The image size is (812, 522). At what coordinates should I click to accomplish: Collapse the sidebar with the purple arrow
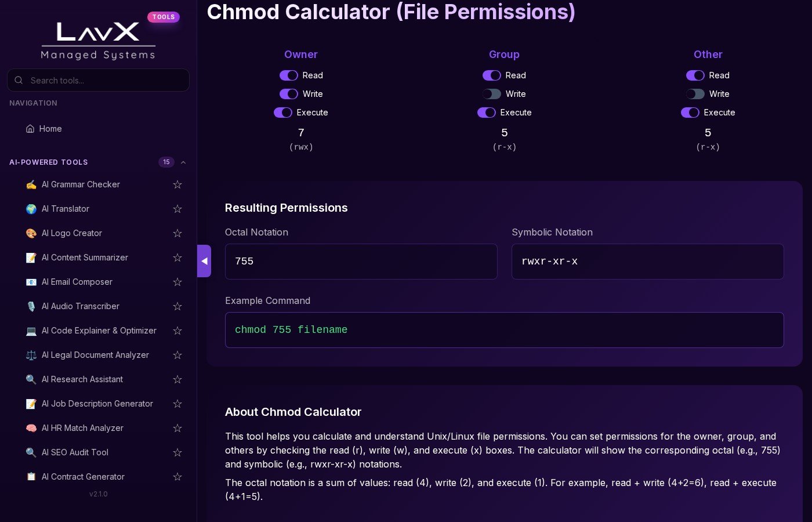pyautogui.click(x=204, y=261)
